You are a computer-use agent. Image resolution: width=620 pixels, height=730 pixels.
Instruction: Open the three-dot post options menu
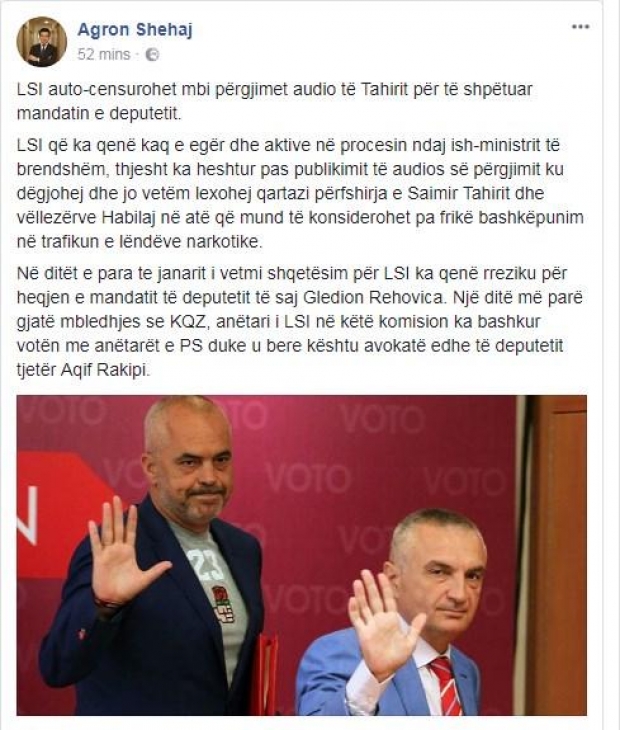pos(580,27)
